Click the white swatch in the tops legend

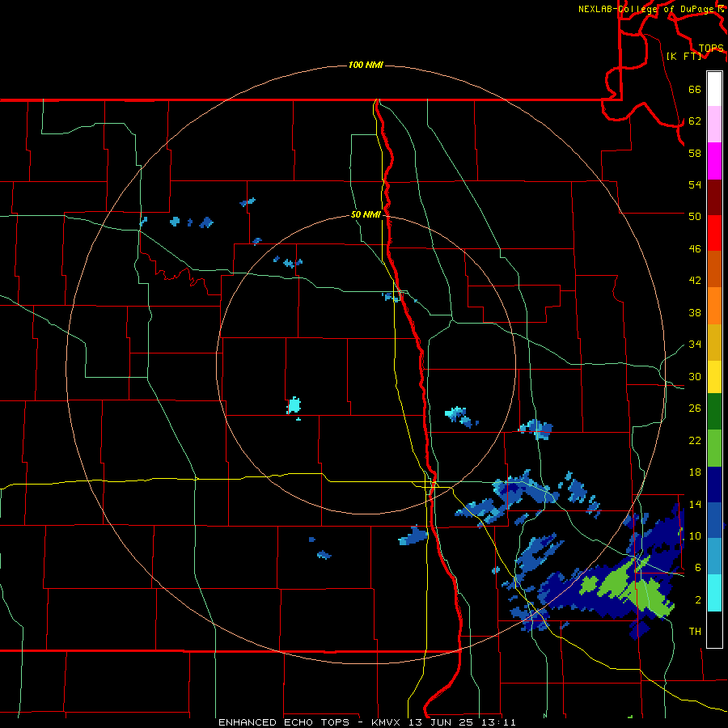click(x=714, y=89)
